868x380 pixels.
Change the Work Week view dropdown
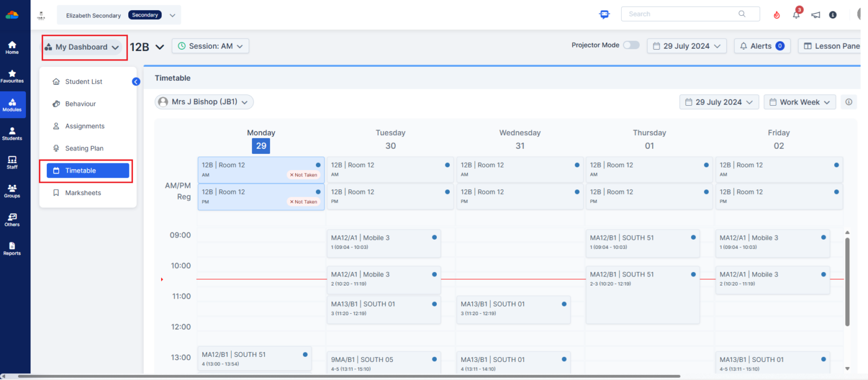[x=800, y=102]
